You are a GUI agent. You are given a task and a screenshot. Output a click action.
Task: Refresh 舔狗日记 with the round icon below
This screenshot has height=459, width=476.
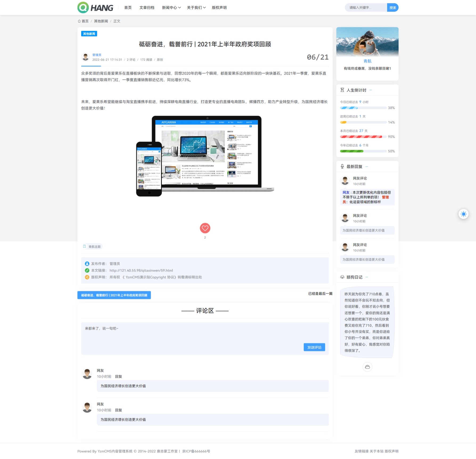[367, 367]
